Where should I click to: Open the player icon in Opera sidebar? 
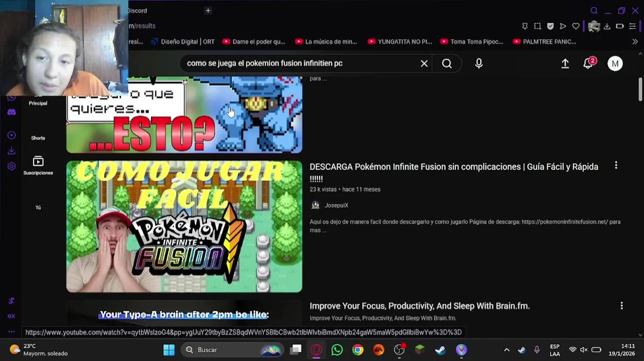[x=12, y=135]
